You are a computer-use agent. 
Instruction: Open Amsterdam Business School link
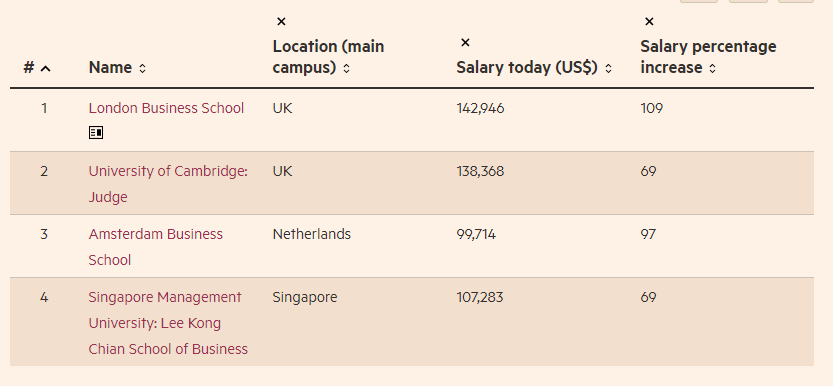[x=156, y=247]
